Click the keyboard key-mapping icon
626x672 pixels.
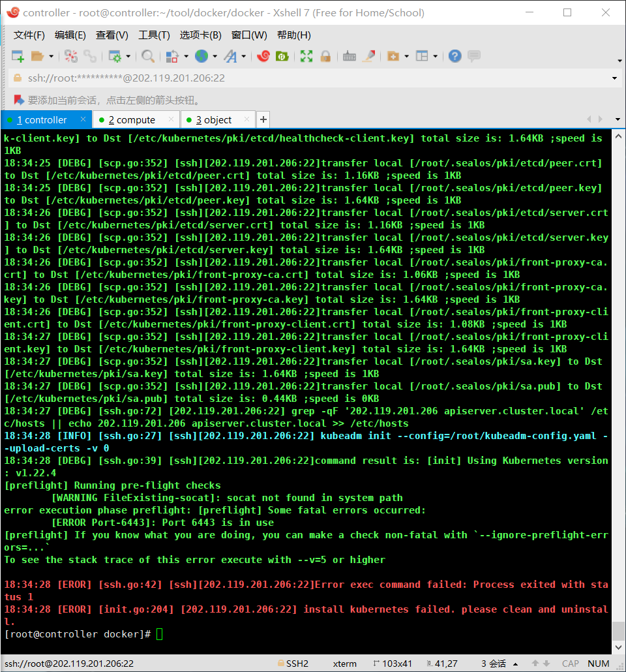coord(350,56)
